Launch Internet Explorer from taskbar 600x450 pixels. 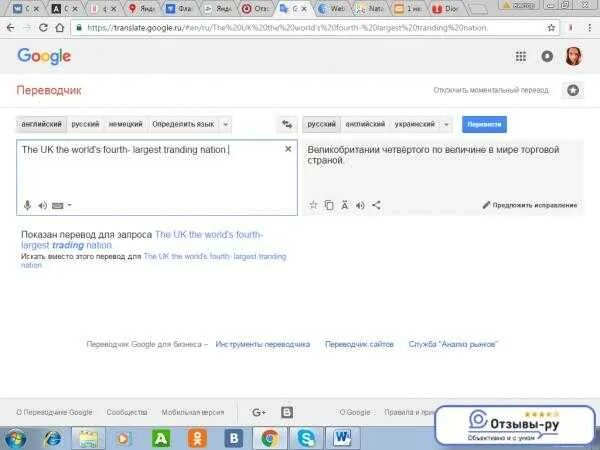point(52,439)
